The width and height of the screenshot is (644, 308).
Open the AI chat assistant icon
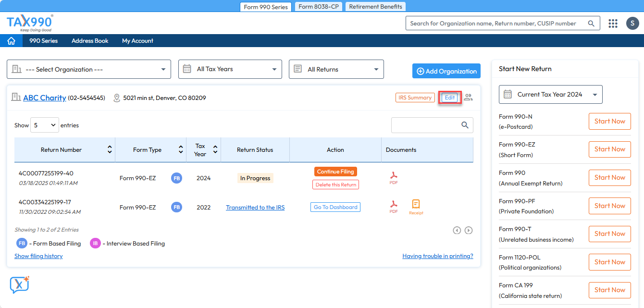coord(20,284)
